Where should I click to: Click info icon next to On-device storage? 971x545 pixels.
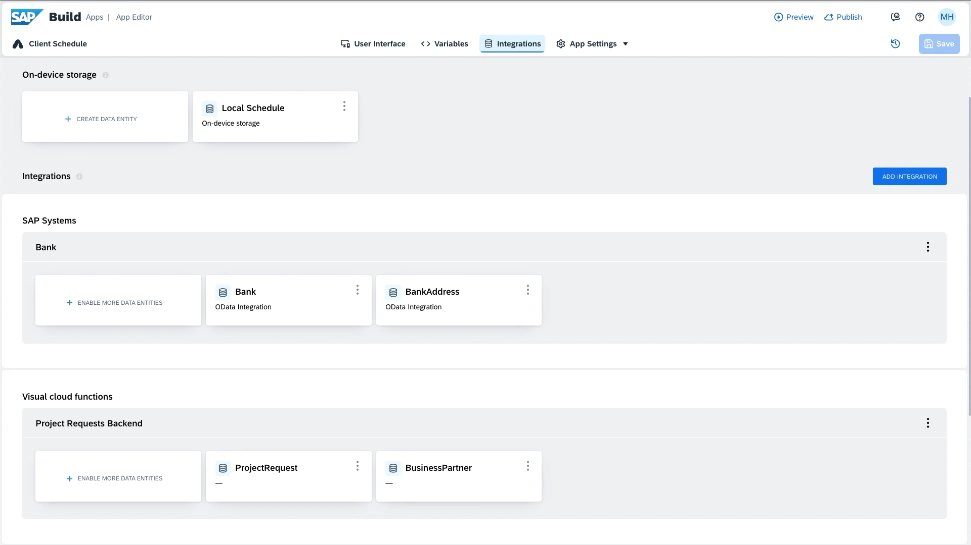click(x=105, y=75)
